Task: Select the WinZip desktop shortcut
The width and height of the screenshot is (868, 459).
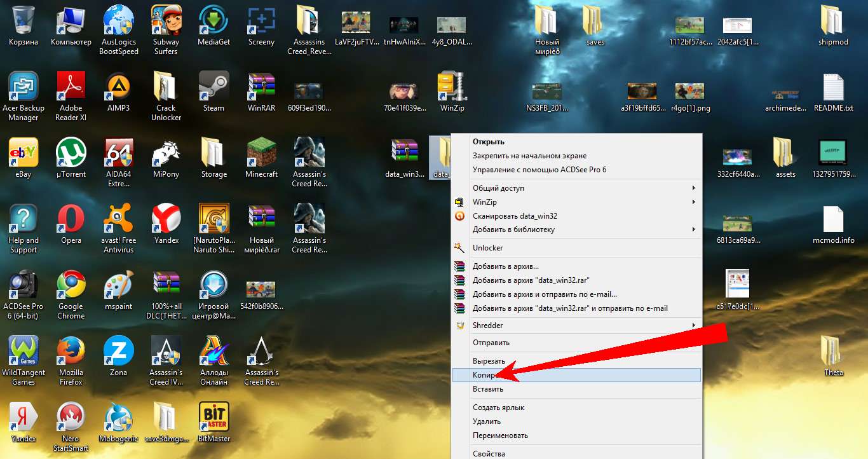Action: [x=452, y=86]
